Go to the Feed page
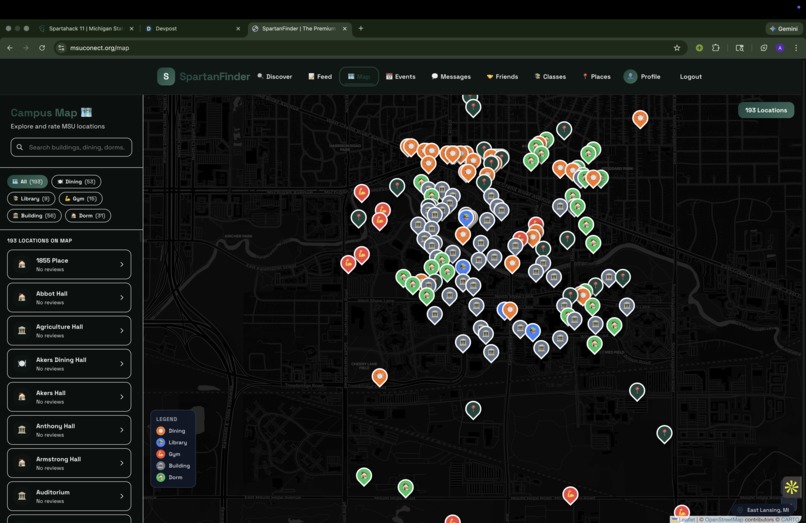The width and height of the screenshot is (806, 523). tap(320, 77)
